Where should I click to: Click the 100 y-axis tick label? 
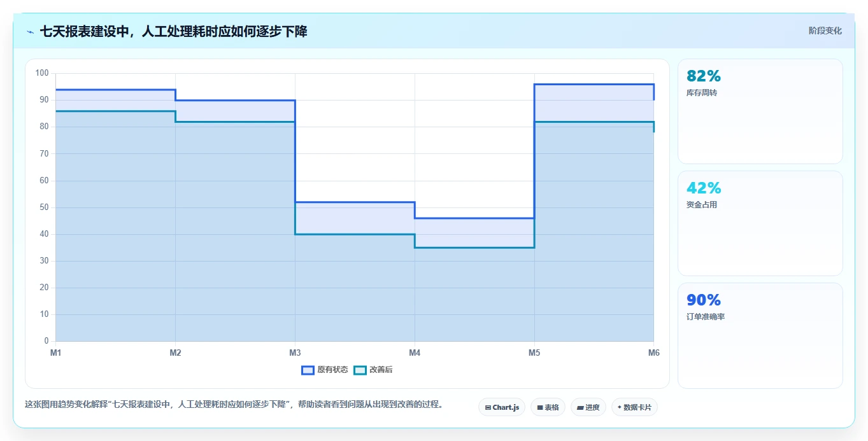[x=42, y=73]
